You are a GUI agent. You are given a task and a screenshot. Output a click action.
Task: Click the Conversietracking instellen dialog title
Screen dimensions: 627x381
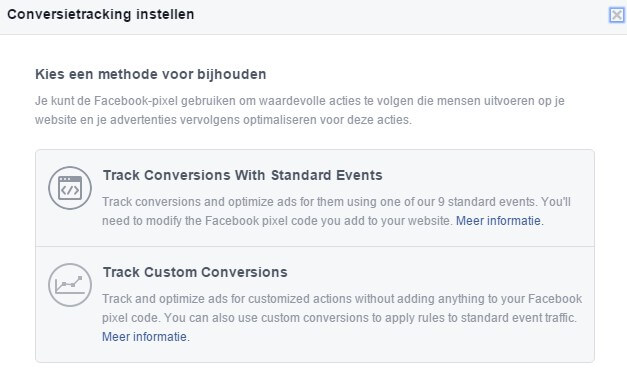101,14
